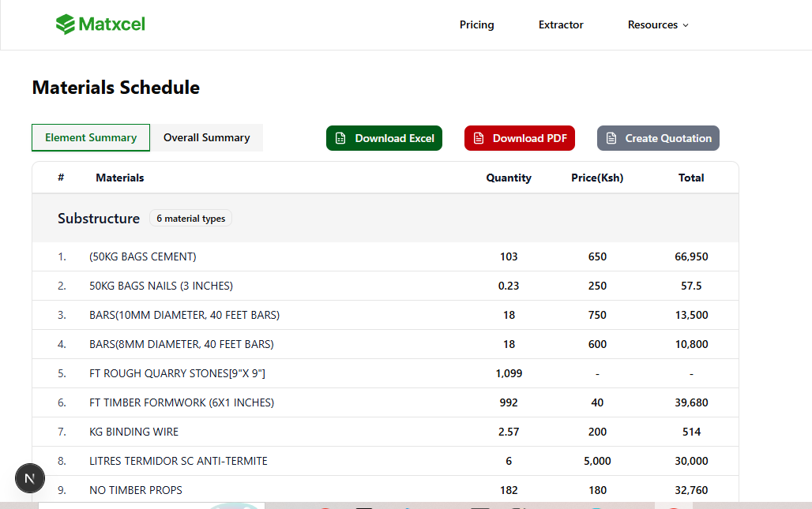
Task: Click the Download PDF button
Action: pyautogui.click(x=519, y=138)
